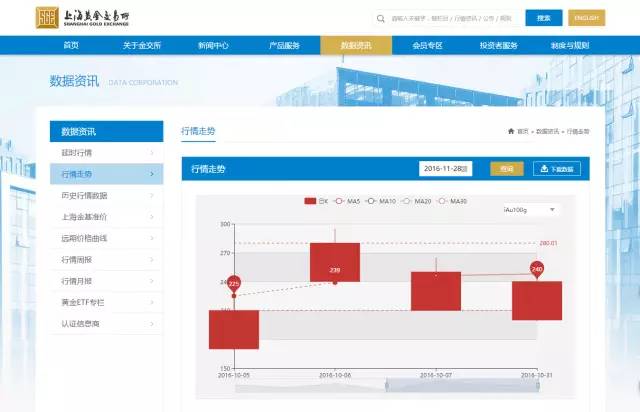This screenshot has width=640, height=412.
Task: Click the 240 marker pin on chart
Action: tap(537, 269)
